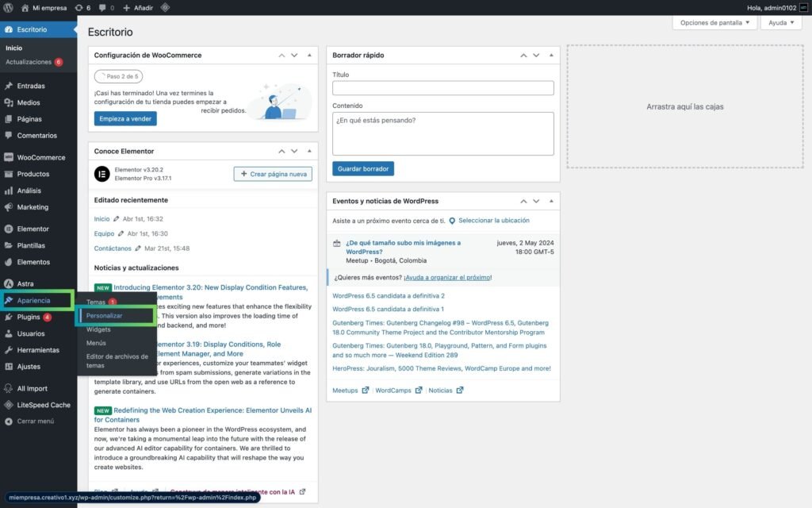Viewport: 812px width, 508px height.
Task: Open the WordPress logo menu
Action: pyautogui.click(x=8, y=8)
